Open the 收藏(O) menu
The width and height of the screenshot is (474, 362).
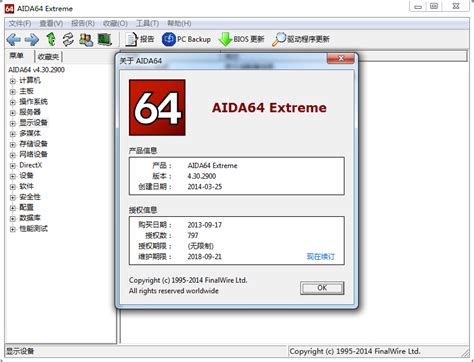coord(115,23)
